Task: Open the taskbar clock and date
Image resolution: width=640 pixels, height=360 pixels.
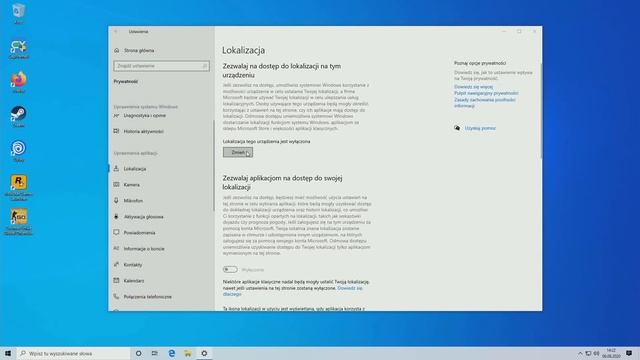Action: [x=611, y=353]
